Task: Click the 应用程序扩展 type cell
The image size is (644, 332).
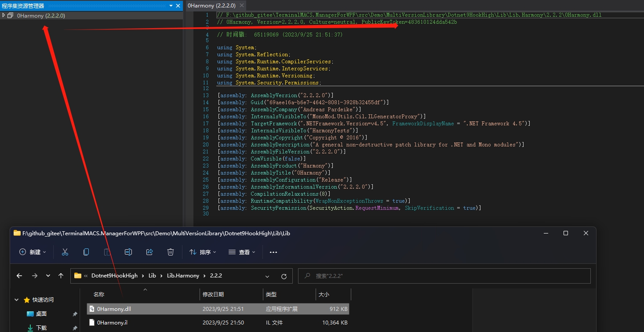Action: coord(281,309)
